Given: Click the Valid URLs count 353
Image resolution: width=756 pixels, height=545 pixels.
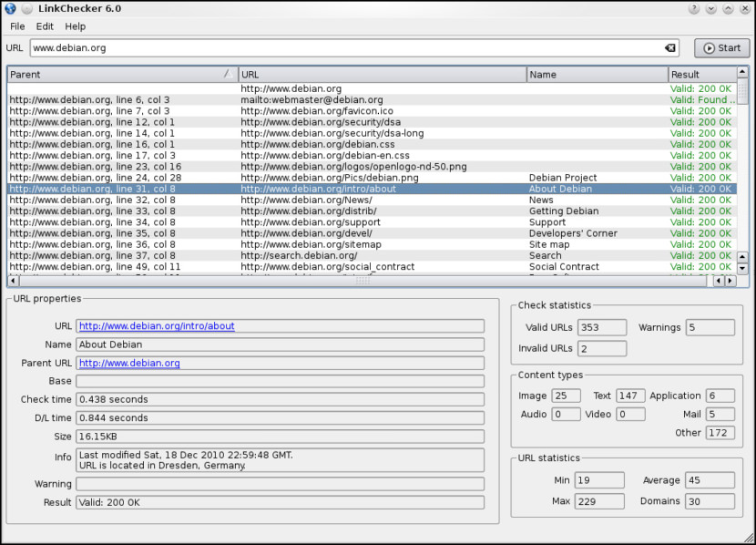Looking at the screenshot, I should point(602,327).
